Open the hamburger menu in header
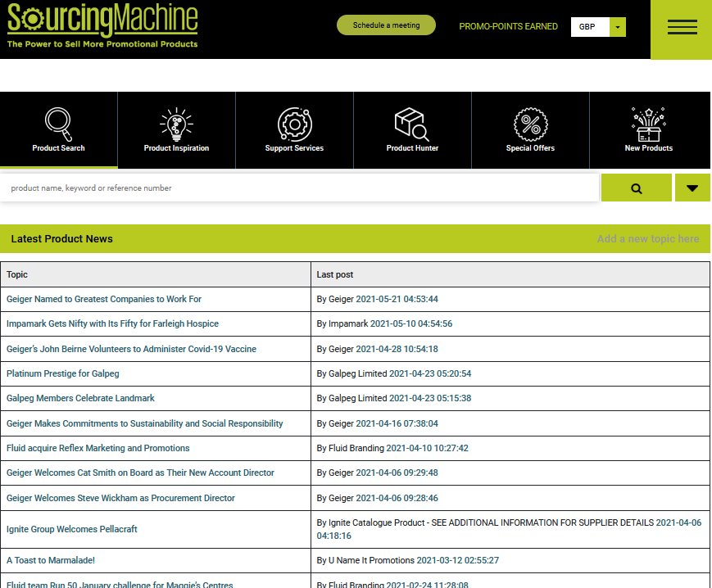This screenshot has width=712, height=588. [x=682, y=27]
